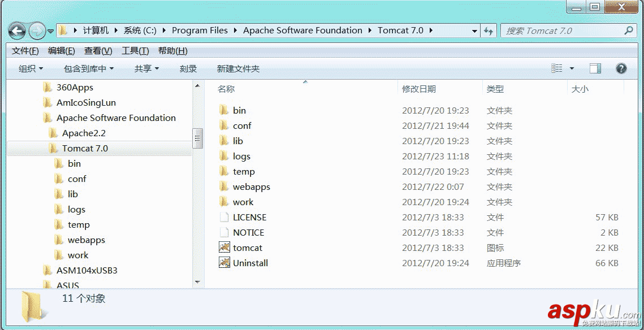This screenshot has width=644, height=330.
Task: Select conf folder in the tree pane
Action: 77,179
